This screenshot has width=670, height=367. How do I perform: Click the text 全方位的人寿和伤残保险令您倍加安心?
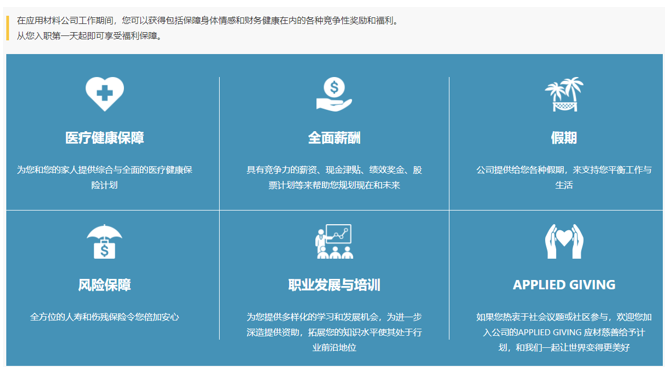click(x=104, y=317)
